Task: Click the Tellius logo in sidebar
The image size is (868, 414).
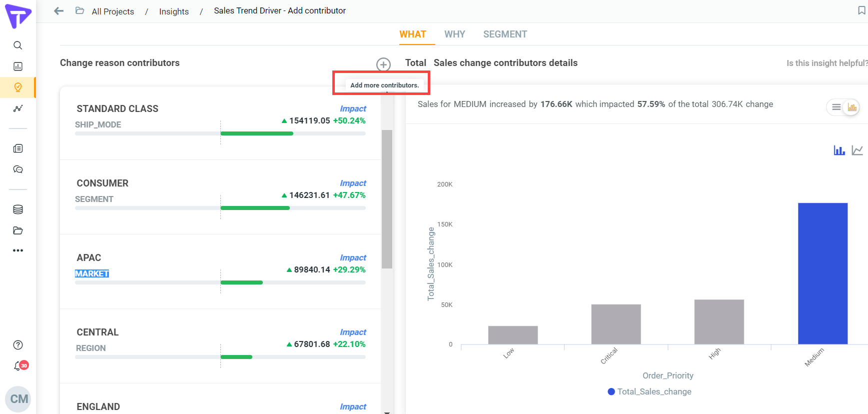Action: 18,16
